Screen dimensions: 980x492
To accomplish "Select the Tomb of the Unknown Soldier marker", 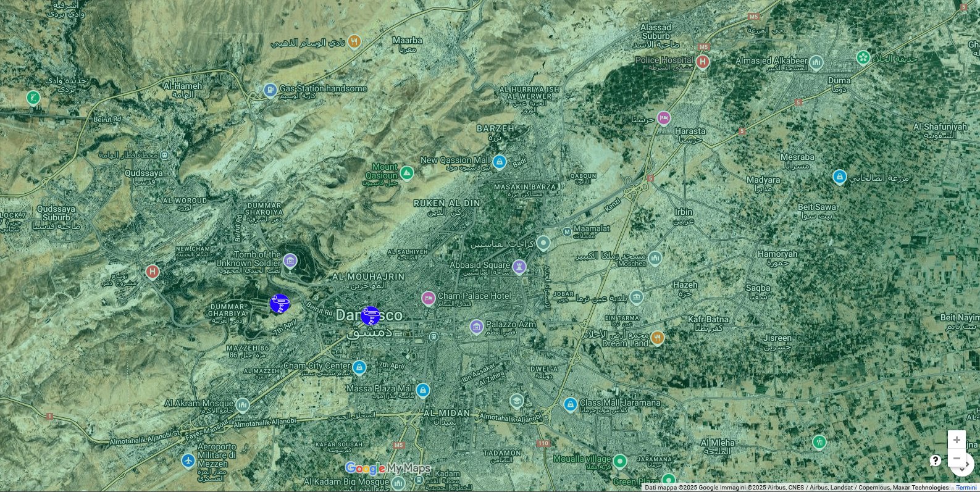I will point(290,261).
